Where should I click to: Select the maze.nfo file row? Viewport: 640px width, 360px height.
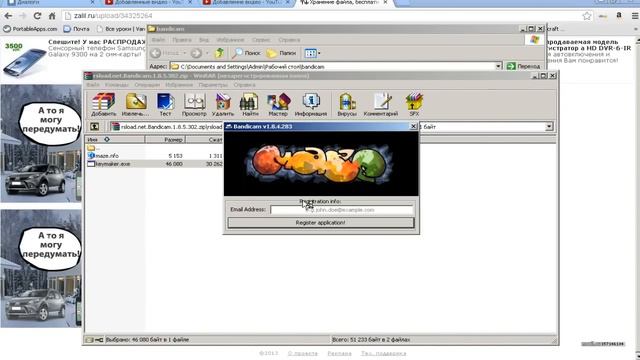pyautogui.click(x=154, y=156)
